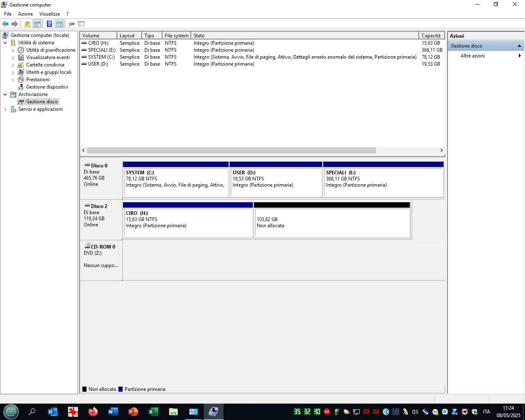Collapse the Archiviazione node

[x=5, y=94]
